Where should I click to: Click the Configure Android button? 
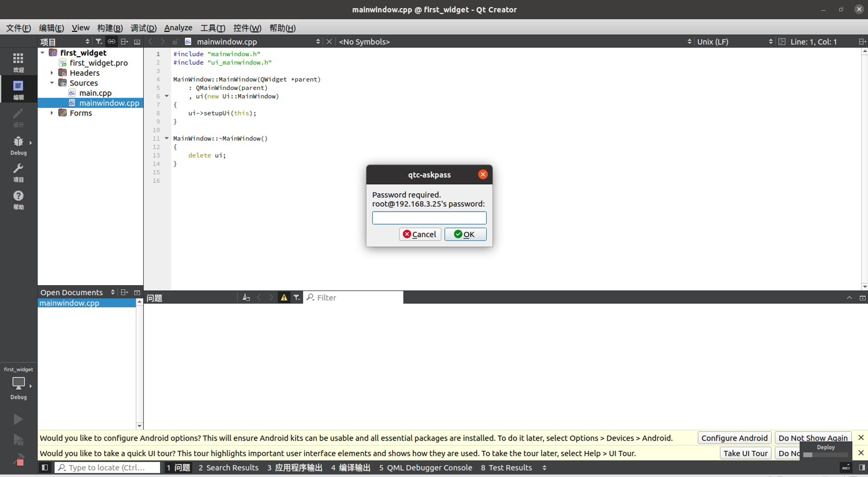tap(734, 438)
